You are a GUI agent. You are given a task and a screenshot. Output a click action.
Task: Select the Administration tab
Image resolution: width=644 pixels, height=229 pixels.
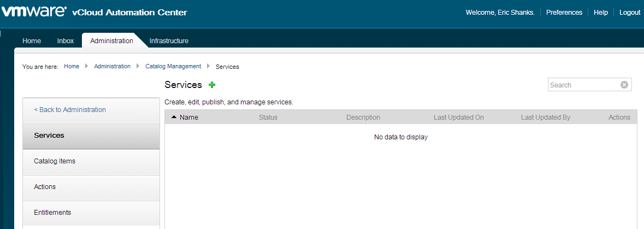[111, 41]
